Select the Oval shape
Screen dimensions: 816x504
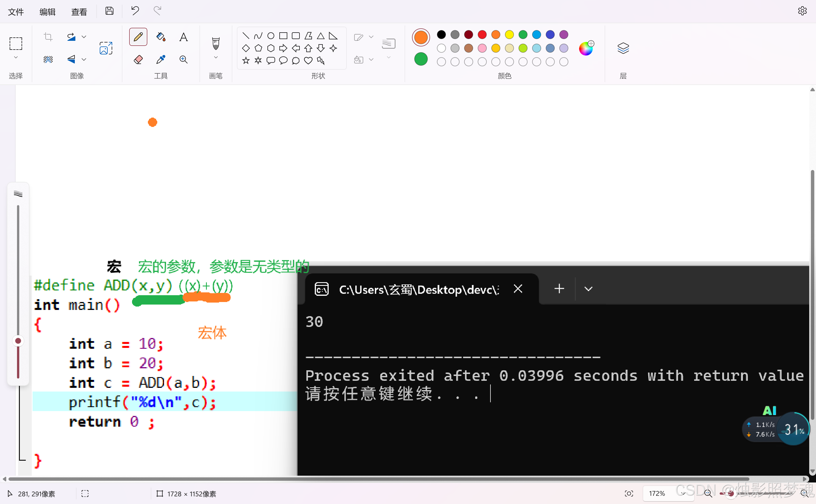click(271, 36)
